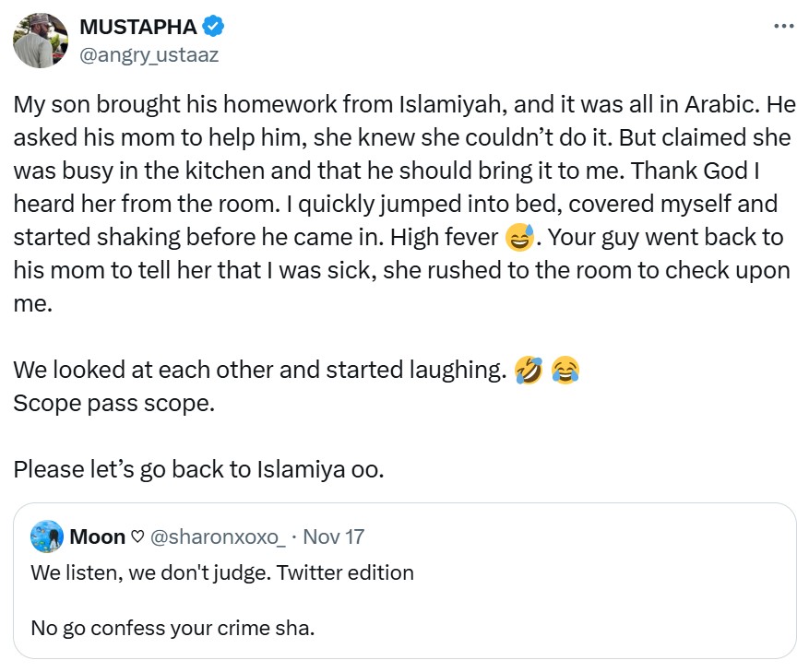The image size is (809, 672).
Task: Click the 'No go confess your crime sha.' line
Action: (x=173, y=628)
